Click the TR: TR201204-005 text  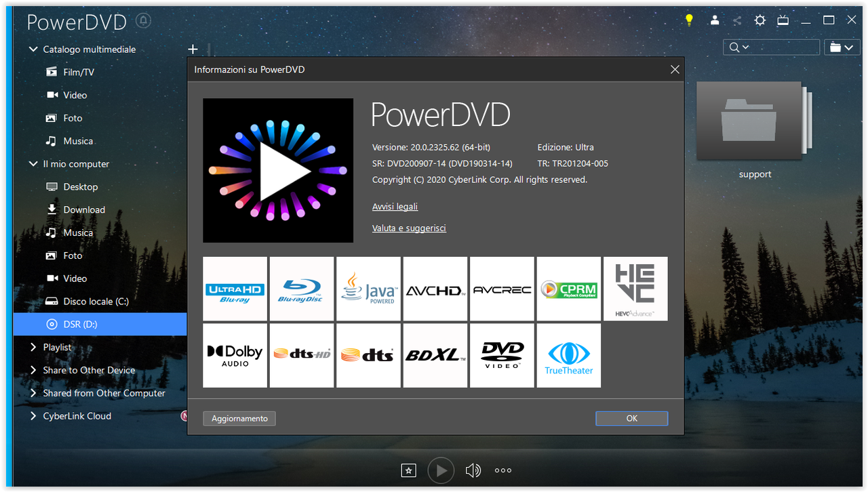[573, 163]
